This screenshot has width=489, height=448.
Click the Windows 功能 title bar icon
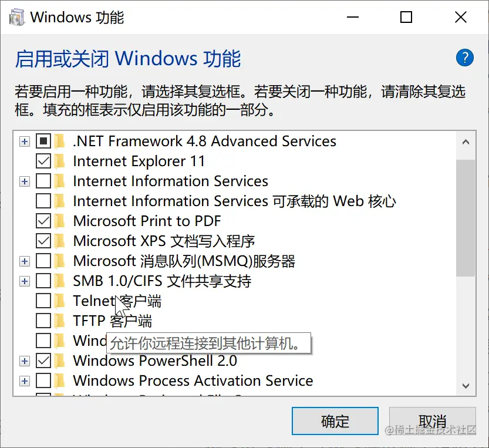coord(17,17)
